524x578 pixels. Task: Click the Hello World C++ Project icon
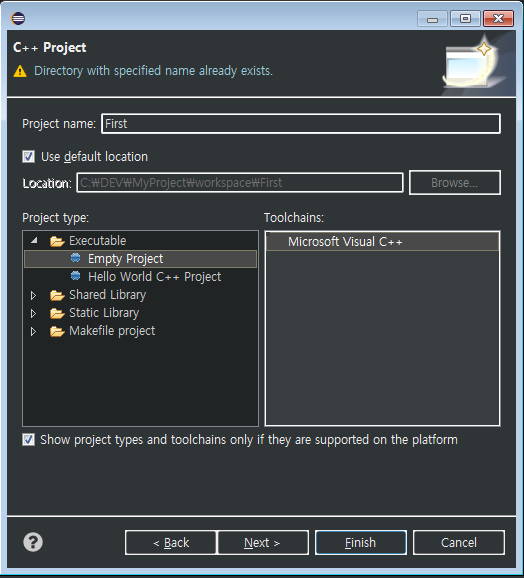click(x=76, y=276)
